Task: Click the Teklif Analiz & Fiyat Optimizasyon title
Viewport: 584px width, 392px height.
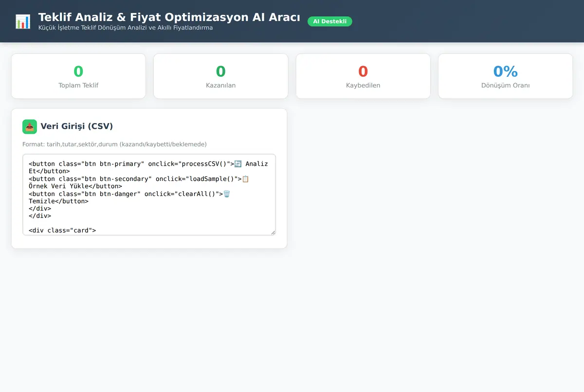Action: [169, 17]
